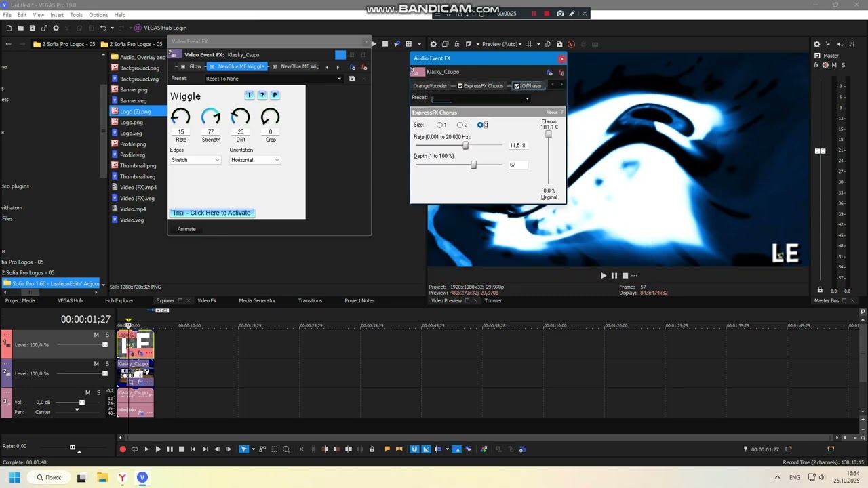868x488 pixels.
Task: Toggle the Glow plug-in checkbox
Action: [x=183, y=67]
